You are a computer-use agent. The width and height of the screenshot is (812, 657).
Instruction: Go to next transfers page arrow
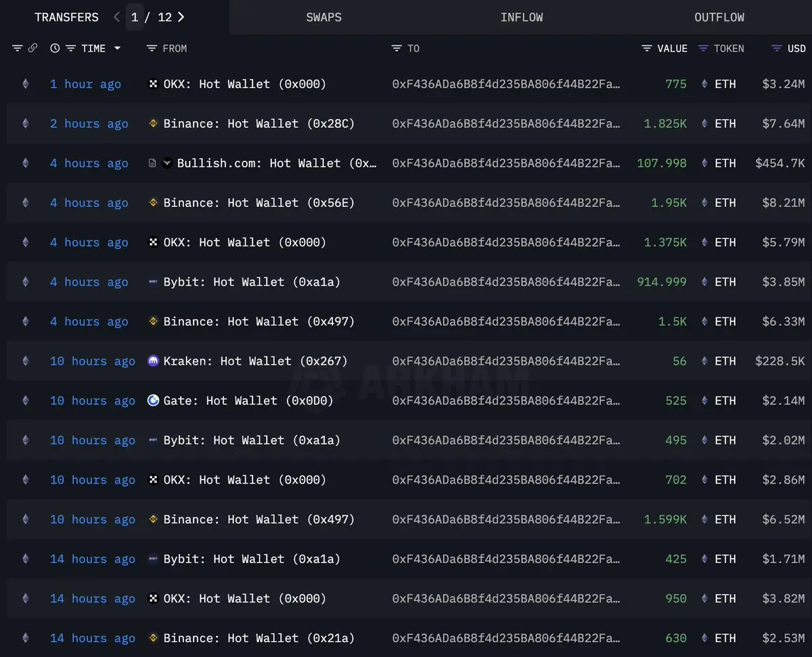coord(181,17)
